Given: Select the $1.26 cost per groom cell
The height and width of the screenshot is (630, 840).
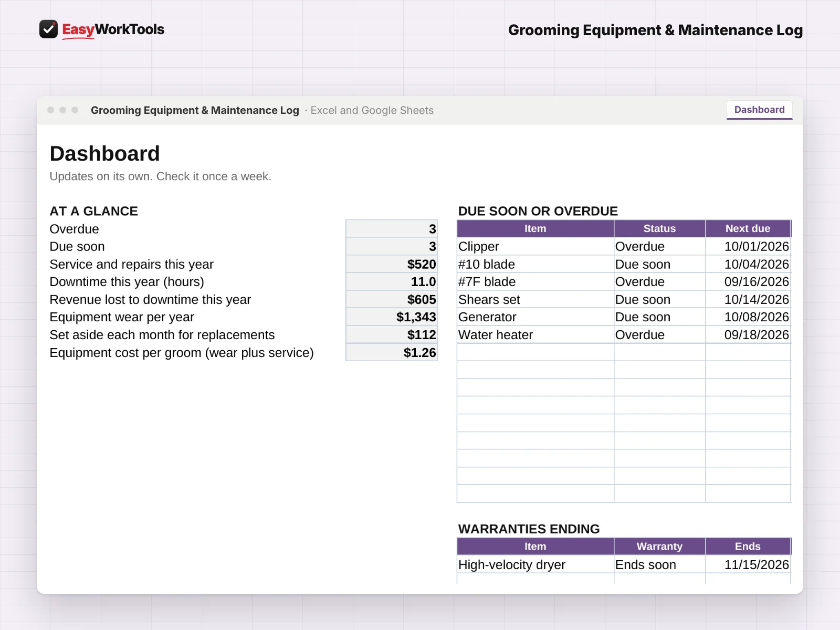Looking at the screenshot, I should point(391,353).
